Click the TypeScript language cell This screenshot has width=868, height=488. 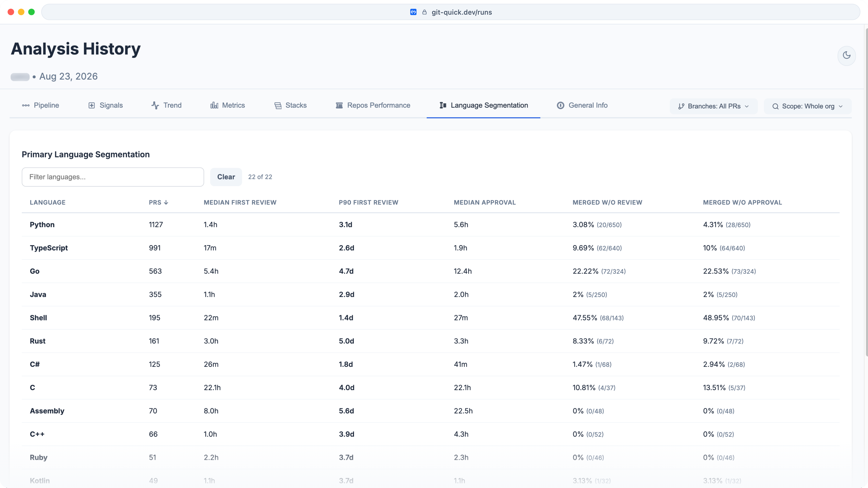tap(49, 248)
